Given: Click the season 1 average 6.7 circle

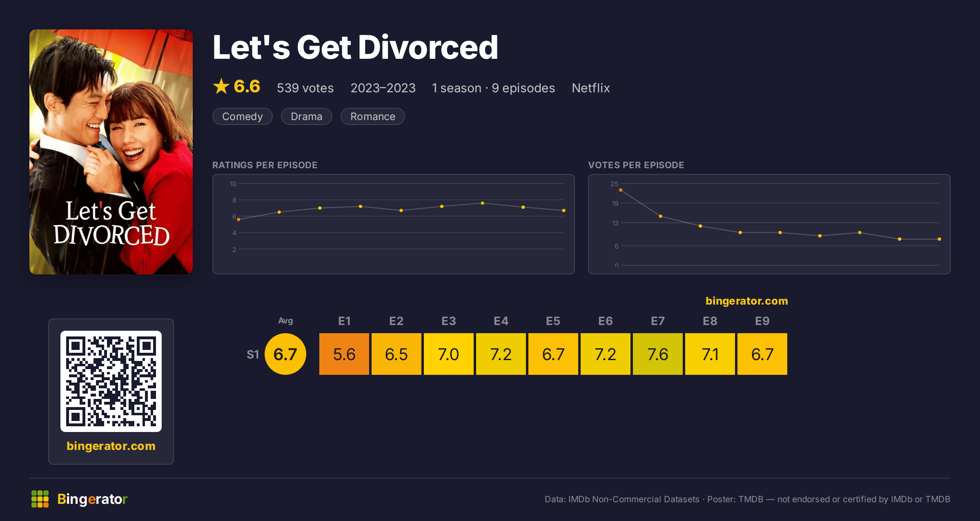Looking at the screenshot, I should click(285, 354).
